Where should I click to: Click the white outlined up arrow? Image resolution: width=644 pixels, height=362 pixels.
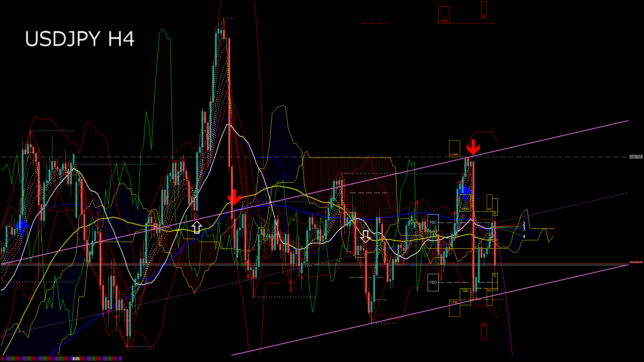pos(197,227)
